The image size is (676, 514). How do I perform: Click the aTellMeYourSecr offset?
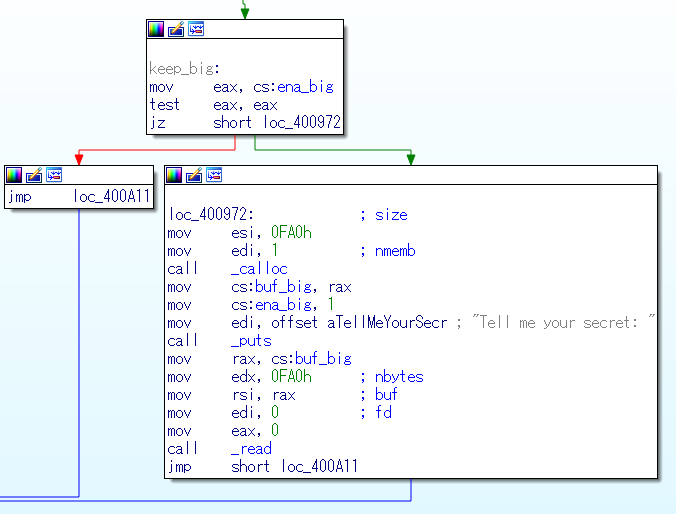tap(387, 323)
